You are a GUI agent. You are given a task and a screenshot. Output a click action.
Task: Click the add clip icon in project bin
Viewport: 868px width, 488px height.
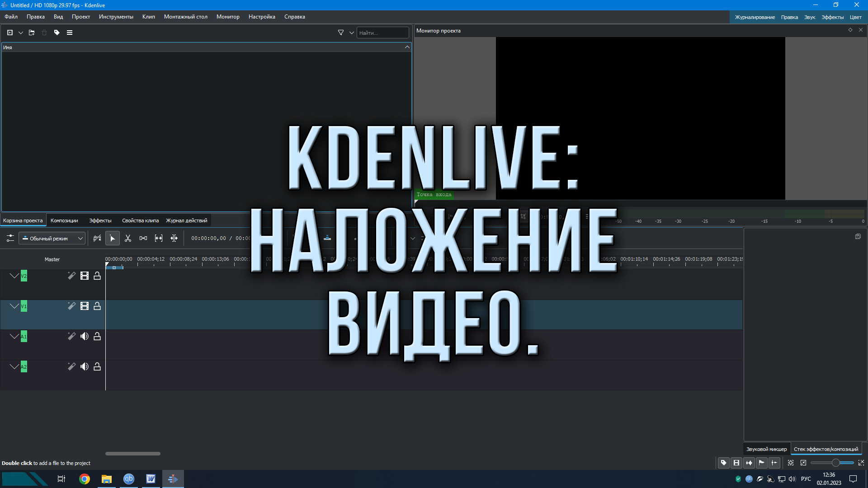pyautogui.click(x=10, y=33)
